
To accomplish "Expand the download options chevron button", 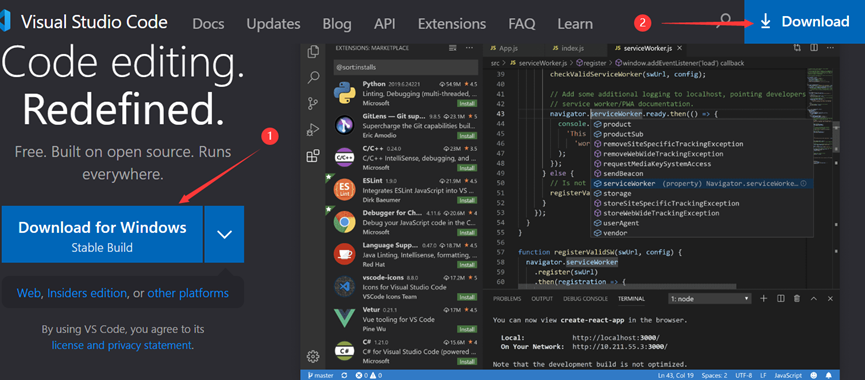I will (x=224, y=234).
